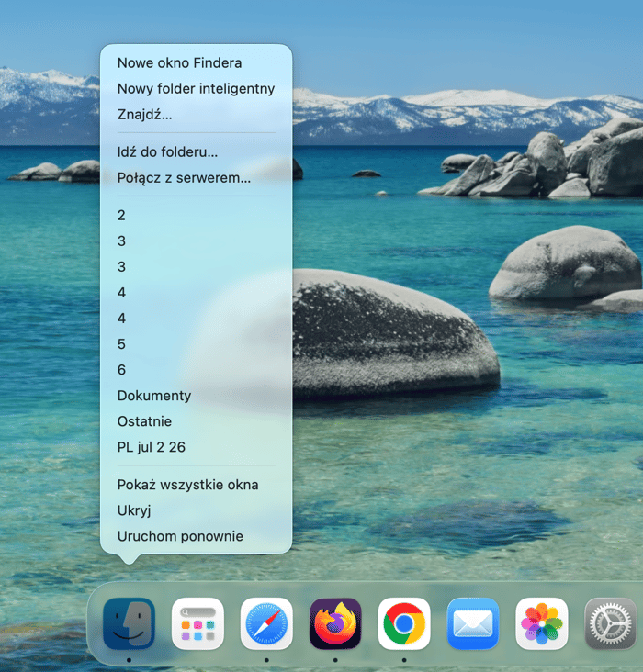Open Google Chrome in the Dock
The width and height of the screenshot is (643, 672).
click(404, 623)
